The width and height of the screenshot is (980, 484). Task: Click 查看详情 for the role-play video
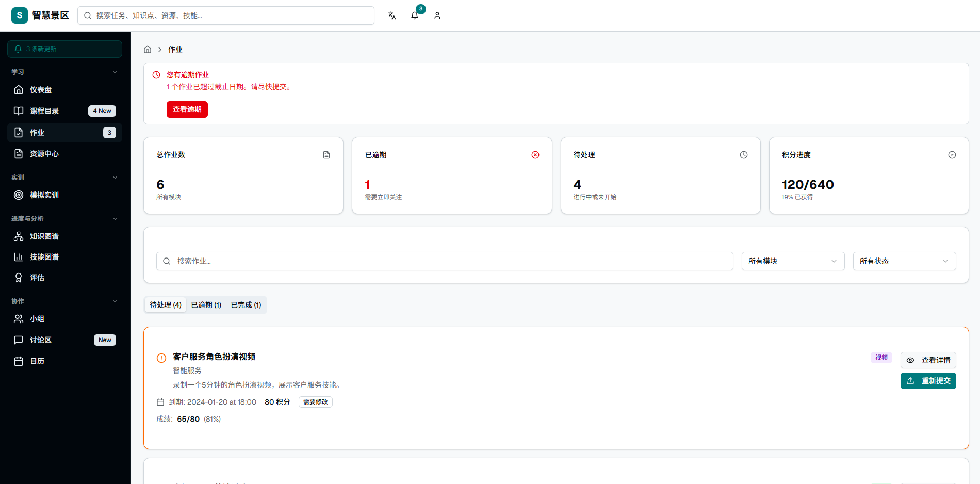click(928, 360)
